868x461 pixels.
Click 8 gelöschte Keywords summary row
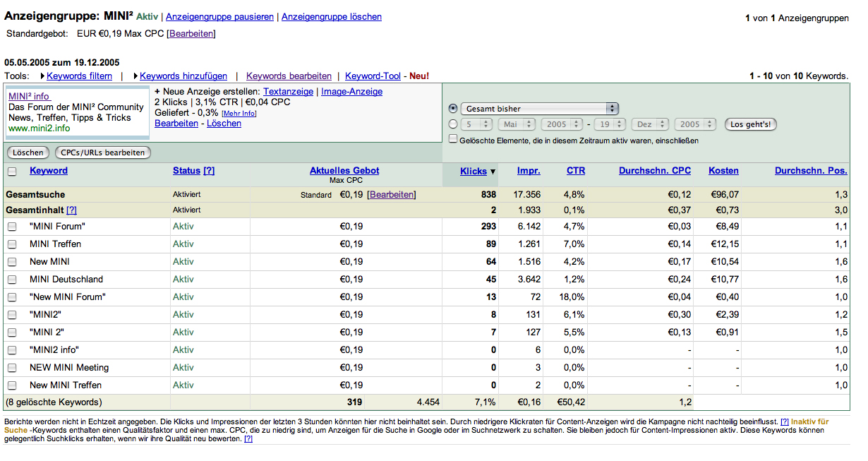426,402
